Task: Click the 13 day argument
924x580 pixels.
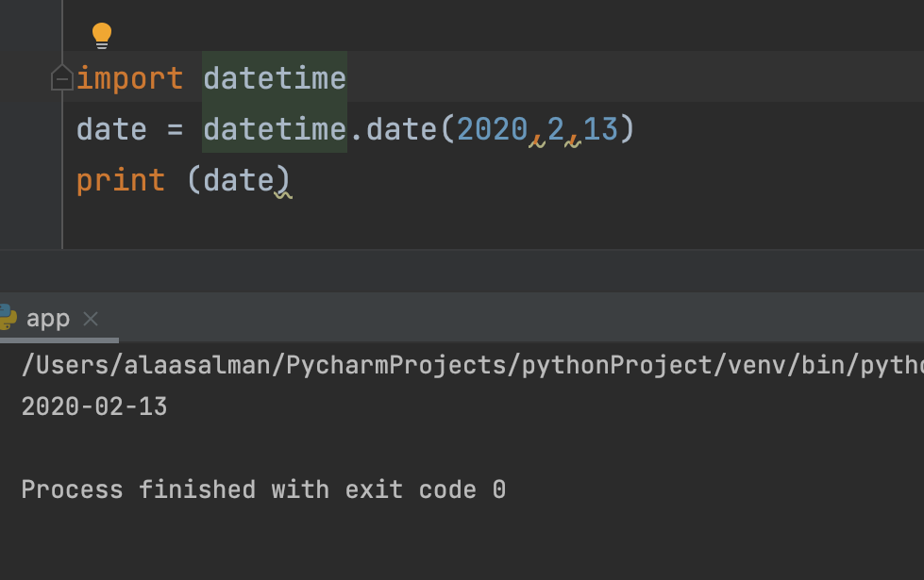Action: [600, 129]
